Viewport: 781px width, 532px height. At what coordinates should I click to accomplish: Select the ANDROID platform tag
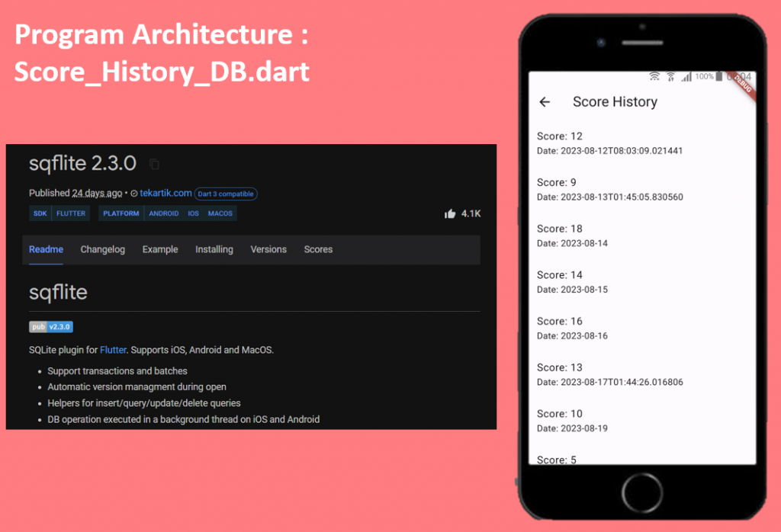click(164, 213)
